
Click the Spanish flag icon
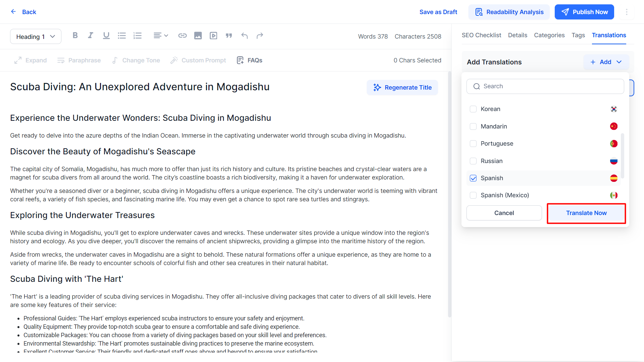614,178
